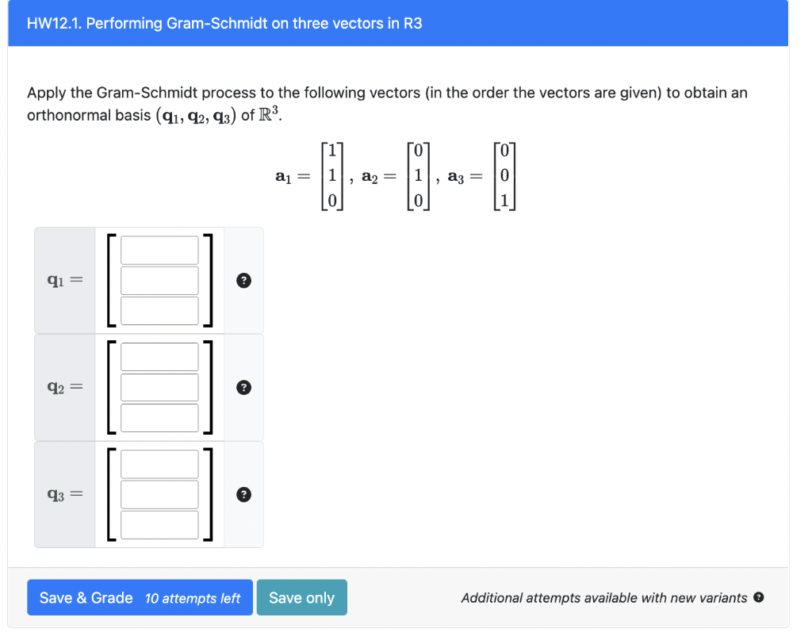This screenshot has height=644, width=812.
Task: Click the Save only button
Action: coord(301,597)
